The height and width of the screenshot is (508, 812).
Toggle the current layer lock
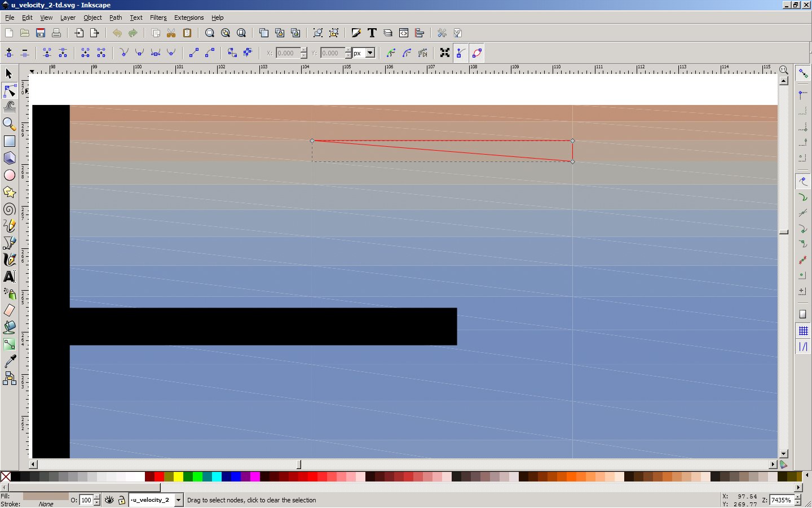(121, 500)
